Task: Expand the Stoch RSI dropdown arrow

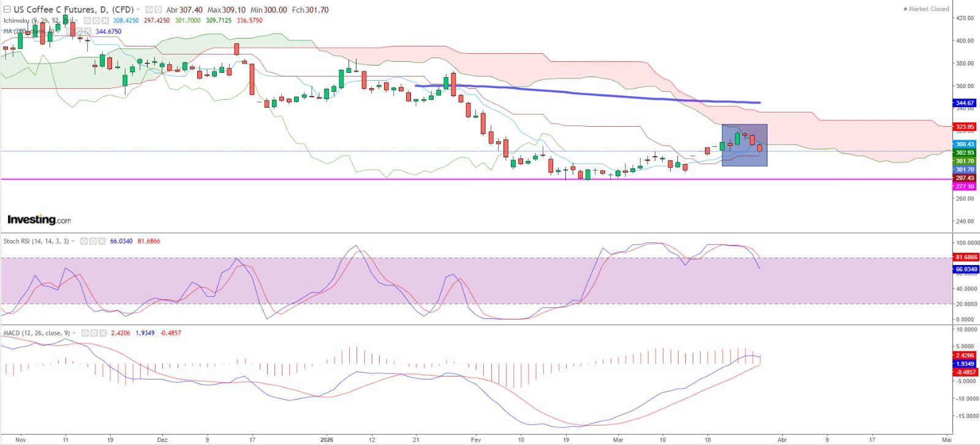Action: tap(73, 241)
